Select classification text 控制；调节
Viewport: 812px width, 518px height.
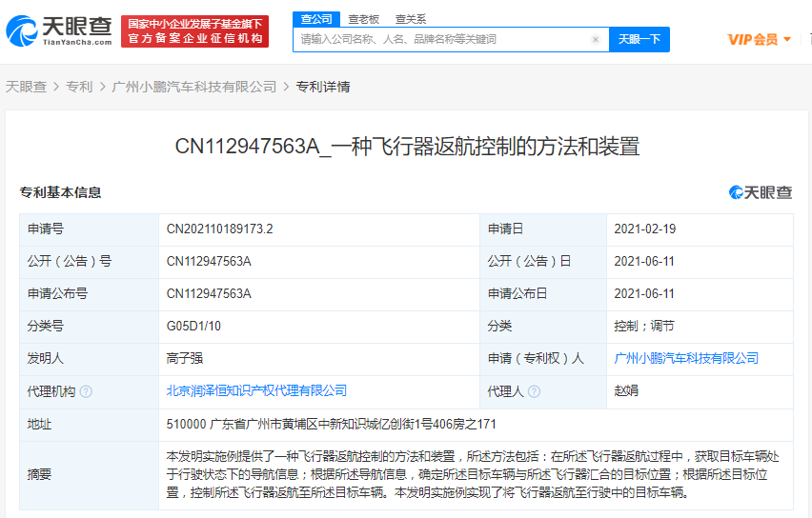tap(644, 326)
